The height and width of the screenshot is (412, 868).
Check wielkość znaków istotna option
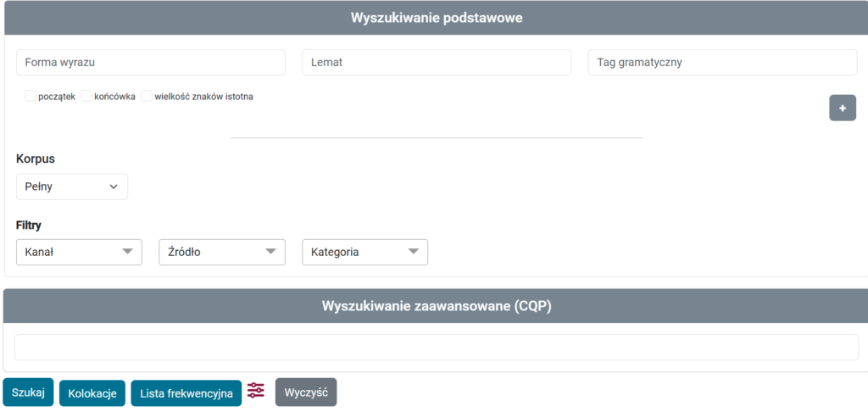pyautogui.click(x=147, y=97)
